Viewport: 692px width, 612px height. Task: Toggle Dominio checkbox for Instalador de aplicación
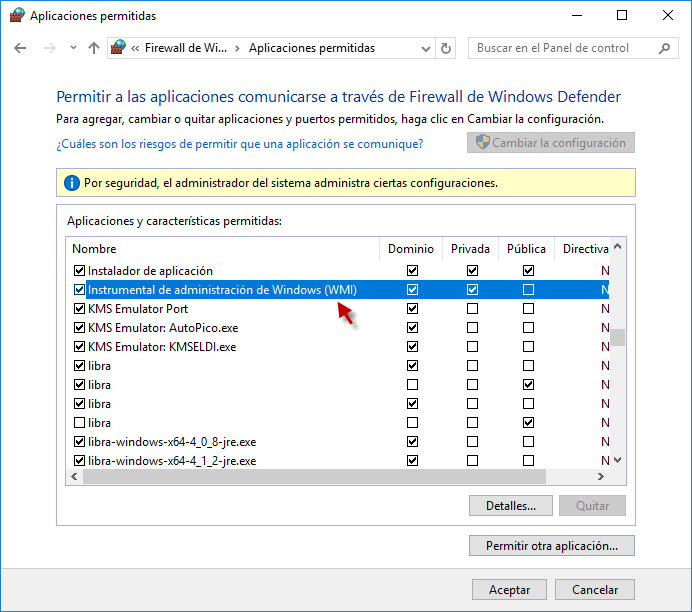pos(412,270)
